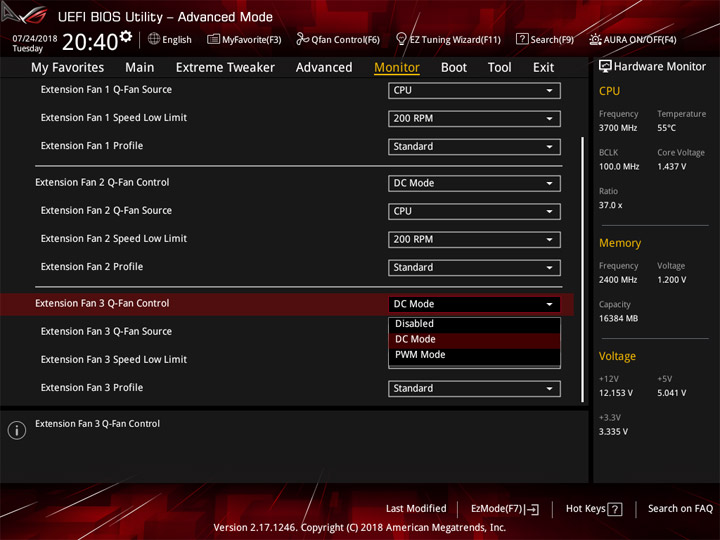Click the CPU frequency value 3700 MHz

[x=618, y=128]
